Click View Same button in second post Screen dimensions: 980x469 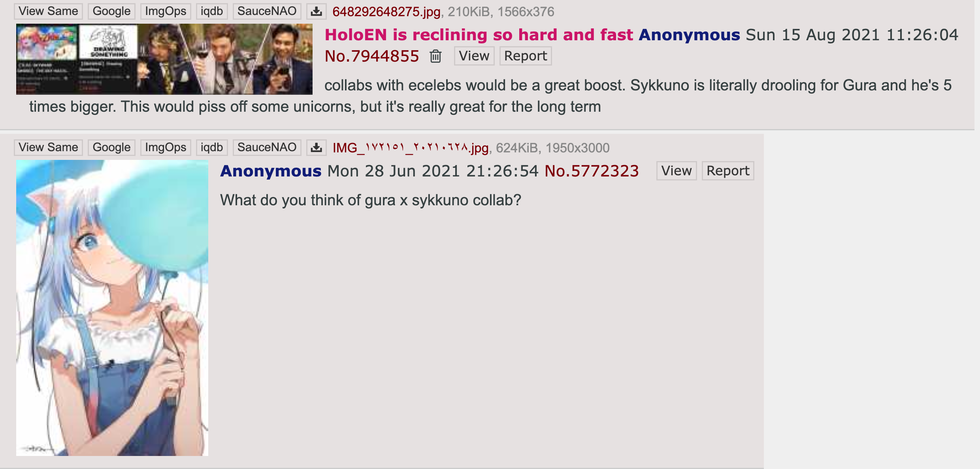click(x=48, y=148)
